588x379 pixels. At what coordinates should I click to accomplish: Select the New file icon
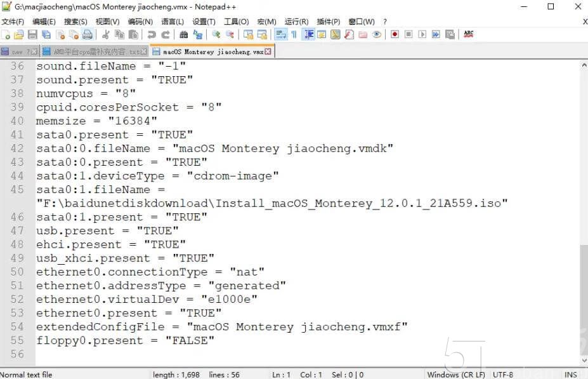coord(6,35)
